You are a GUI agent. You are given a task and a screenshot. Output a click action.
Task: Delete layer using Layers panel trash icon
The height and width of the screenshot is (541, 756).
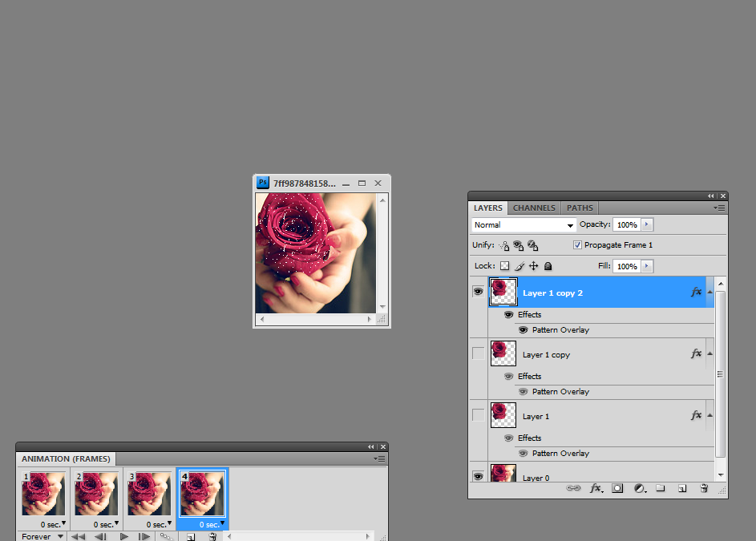(x=704, y=488)
